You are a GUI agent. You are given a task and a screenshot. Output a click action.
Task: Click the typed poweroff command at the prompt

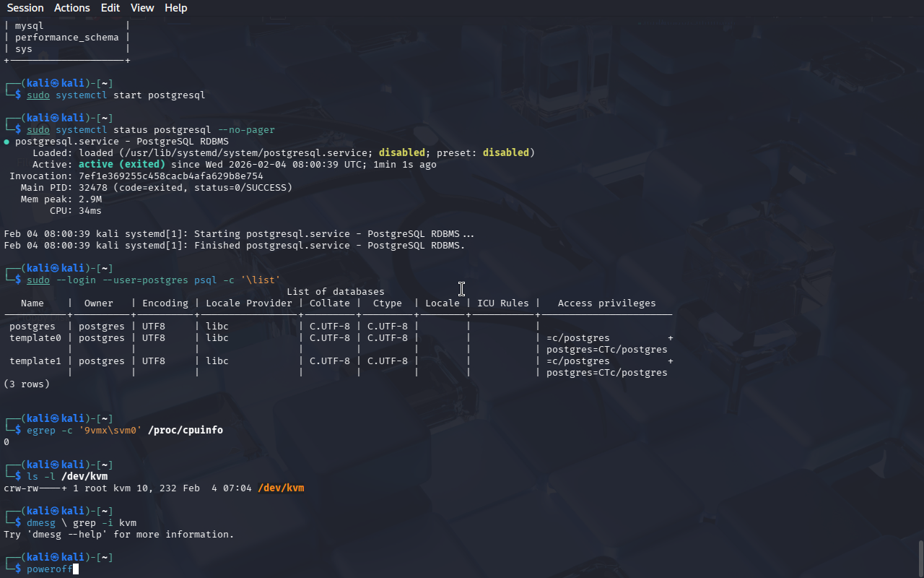click(x=49, y=569)
